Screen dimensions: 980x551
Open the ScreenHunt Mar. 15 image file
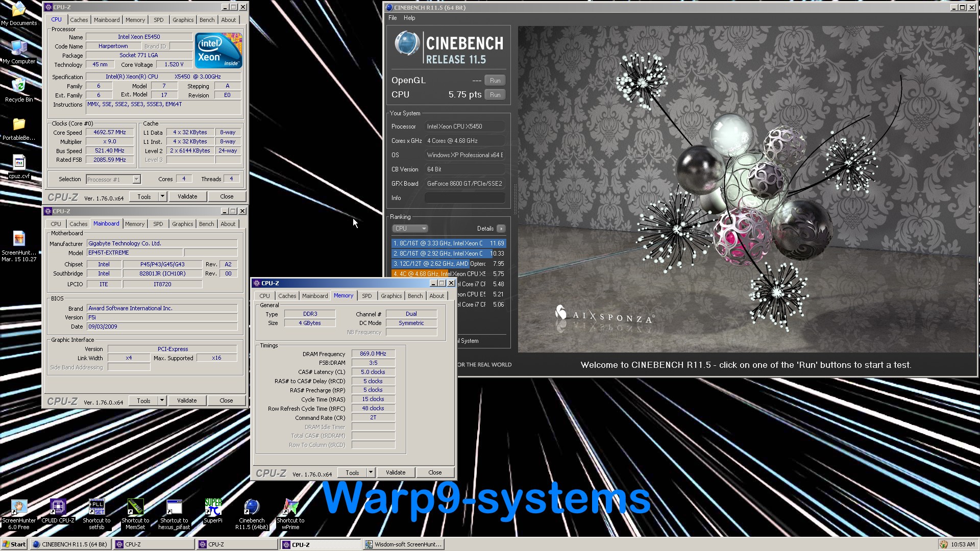coord(19,246)
